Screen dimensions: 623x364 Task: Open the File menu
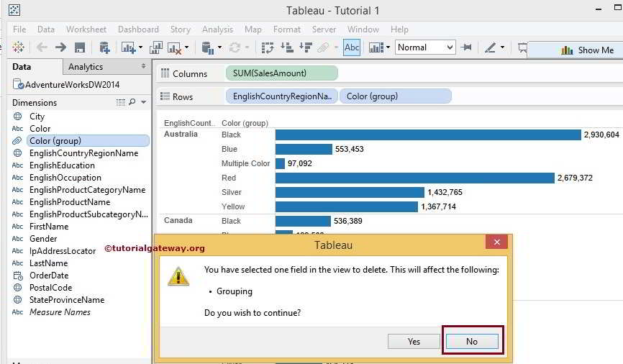pos(19,29)
